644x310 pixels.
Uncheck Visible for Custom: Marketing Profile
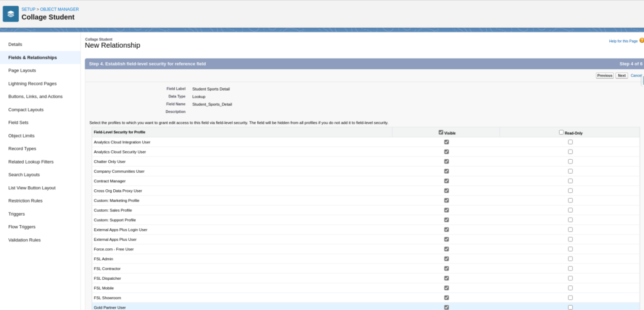(447, 201)
